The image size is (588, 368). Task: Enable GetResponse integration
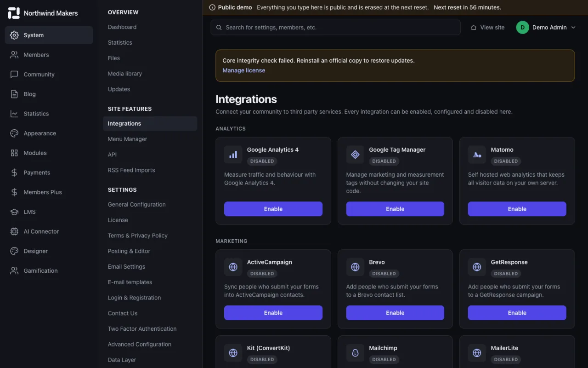(517, 313)
